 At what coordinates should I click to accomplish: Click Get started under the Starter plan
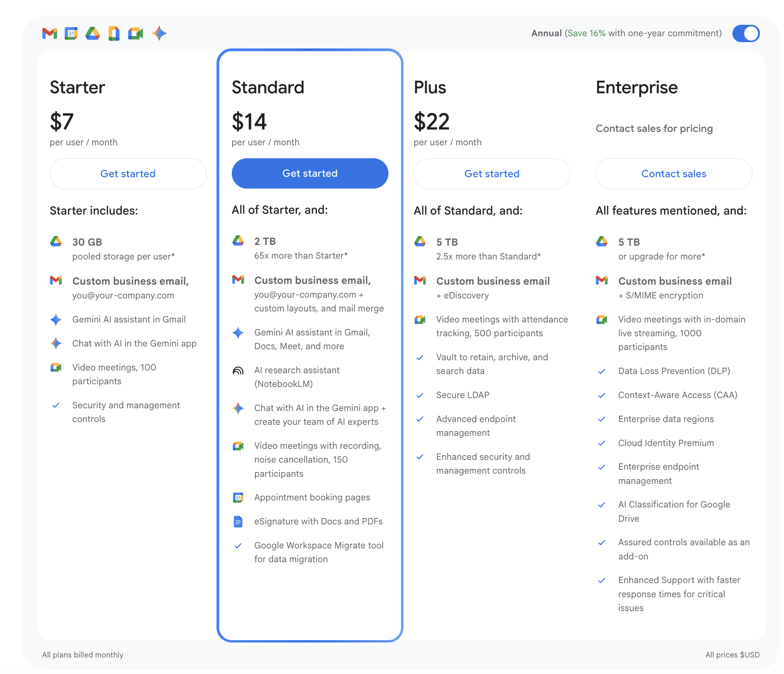(128, 174)
